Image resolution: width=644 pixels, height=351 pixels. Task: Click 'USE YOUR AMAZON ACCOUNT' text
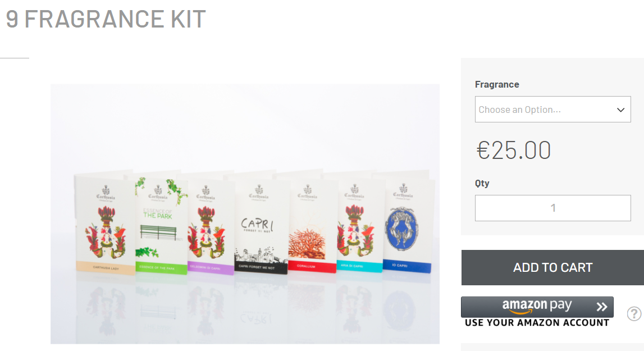pyautogui.click(x=537, y=323)
